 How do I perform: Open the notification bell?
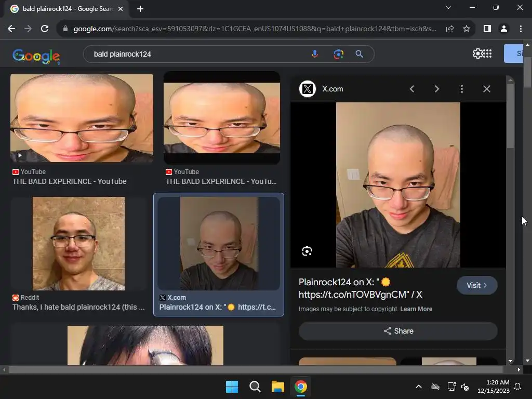(518, 387)
